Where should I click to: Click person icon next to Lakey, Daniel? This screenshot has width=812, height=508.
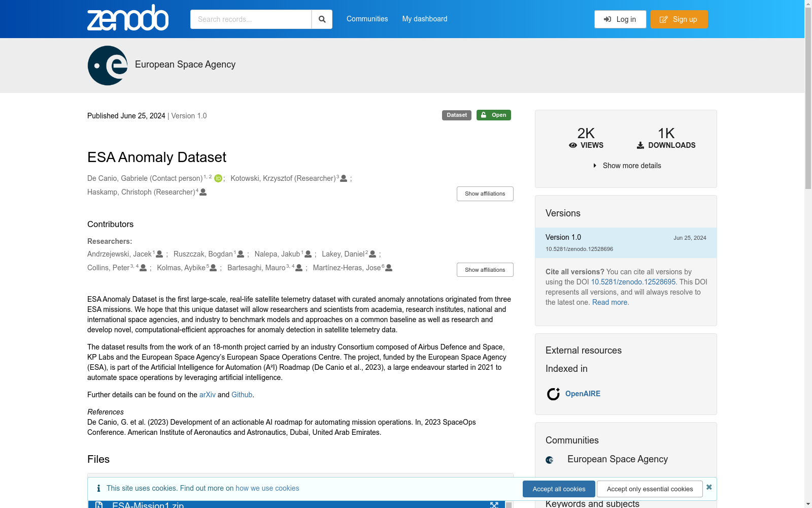pos(373,254)
